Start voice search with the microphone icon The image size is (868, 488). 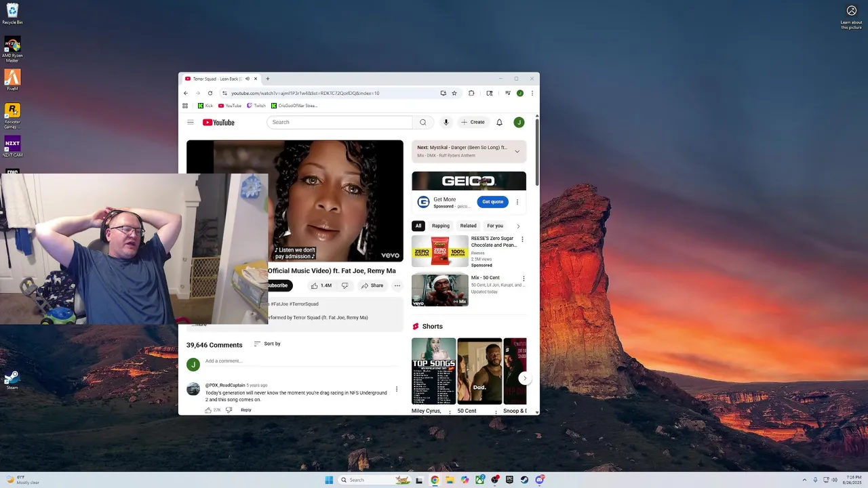[446, 123]
